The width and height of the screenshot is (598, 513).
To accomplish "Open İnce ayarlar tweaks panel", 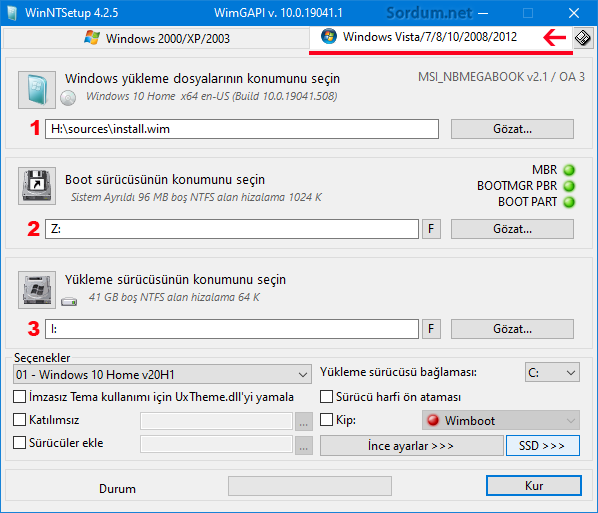I will 412,445.
